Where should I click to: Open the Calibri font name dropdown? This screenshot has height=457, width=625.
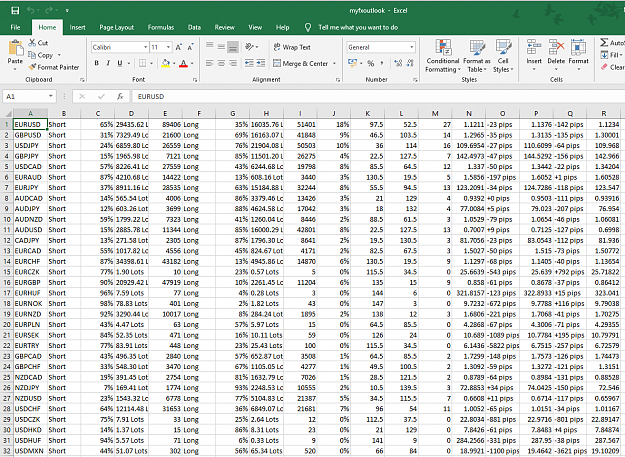click(145, 47)
